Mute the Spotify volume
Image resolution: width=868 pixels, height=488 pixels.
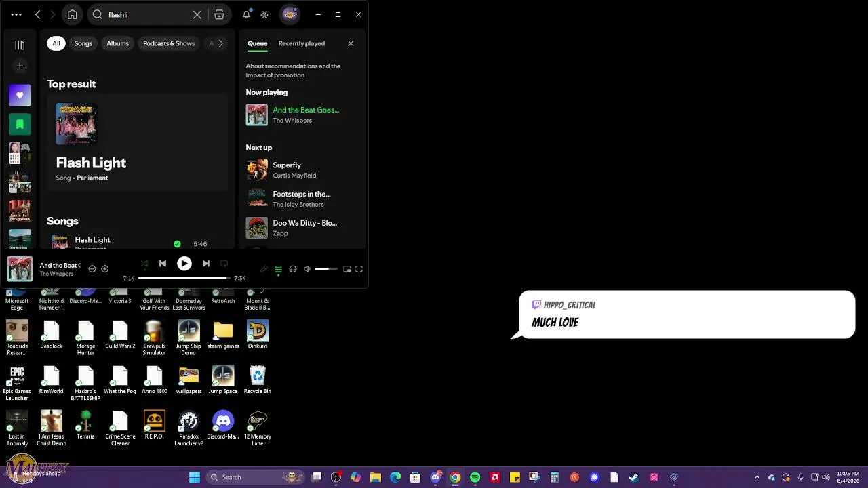[x=307, y=269]
